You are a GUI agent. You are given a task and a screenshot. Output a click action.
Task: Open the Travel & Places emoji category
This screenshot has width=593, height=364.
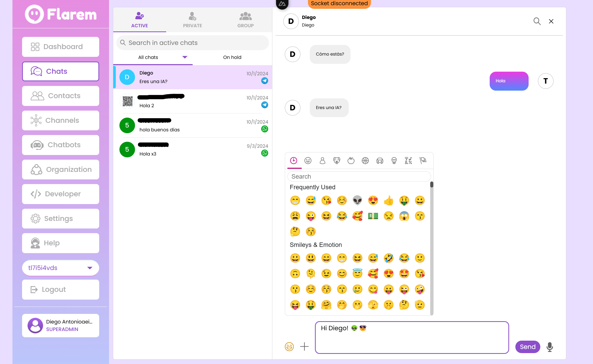(x=380, y=161)
